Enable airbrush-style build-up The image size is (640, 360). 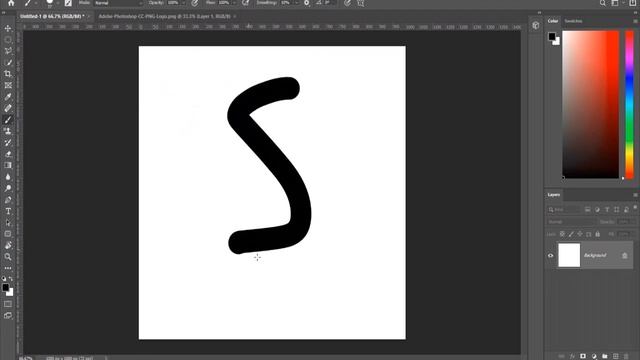click(245, 3)
